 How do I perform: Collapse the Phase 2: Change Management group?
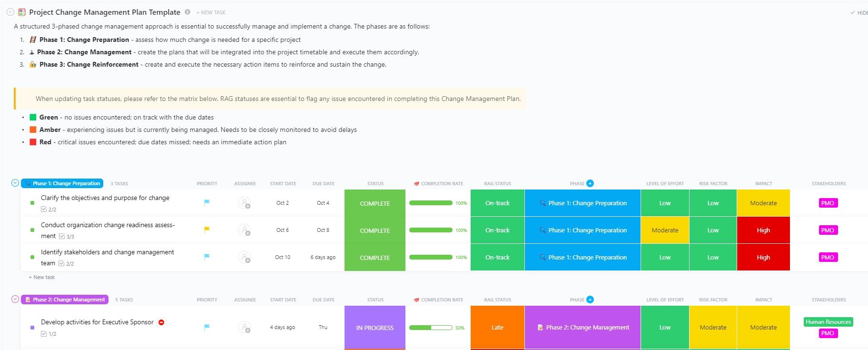click(15, 300)
